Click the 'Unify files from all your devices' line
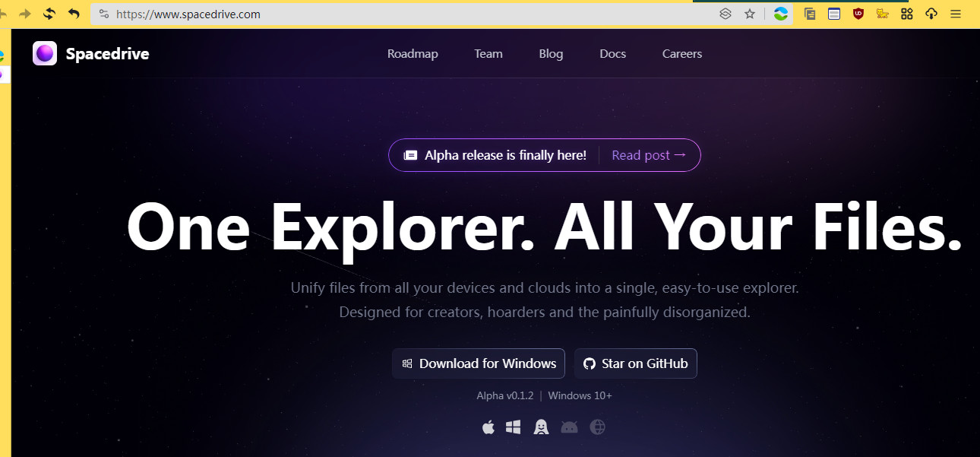 click(x=545, y=288)
